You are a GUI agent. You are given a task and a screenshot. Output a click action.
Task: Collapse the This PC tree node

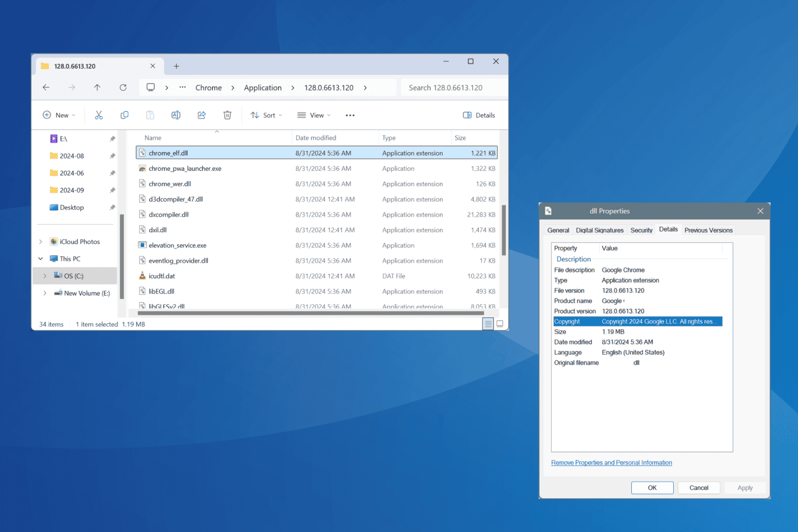click(x=41, y=259)
